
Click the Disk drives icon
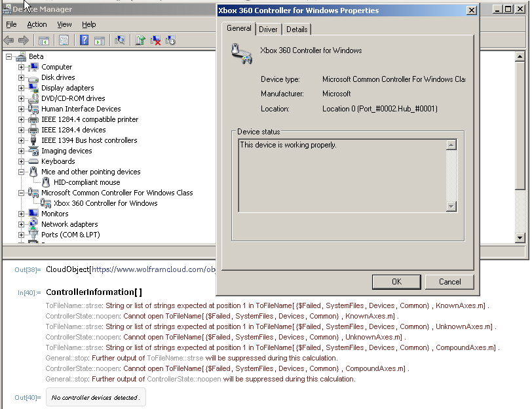33,78
